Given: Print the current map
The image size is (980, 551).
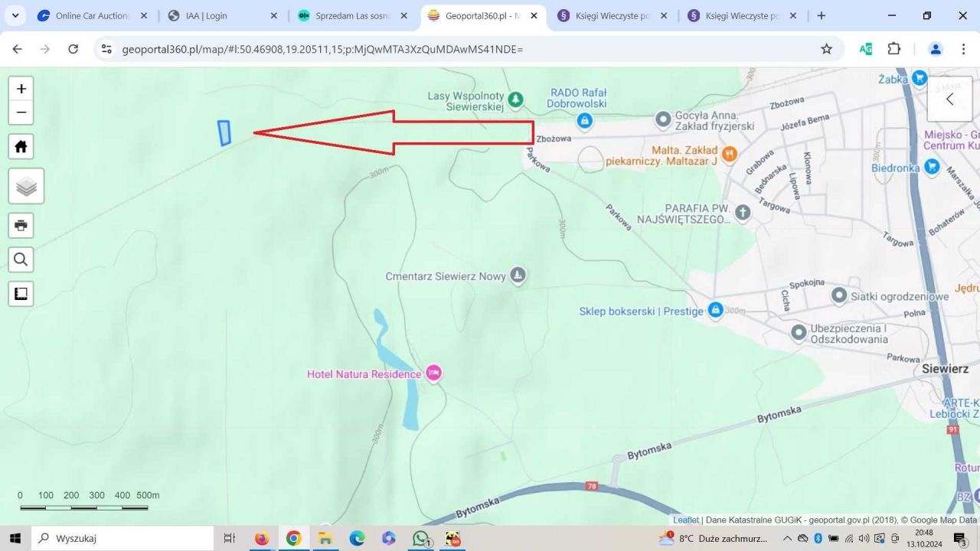Looking at the screenshot, I should tap(21, 226).
